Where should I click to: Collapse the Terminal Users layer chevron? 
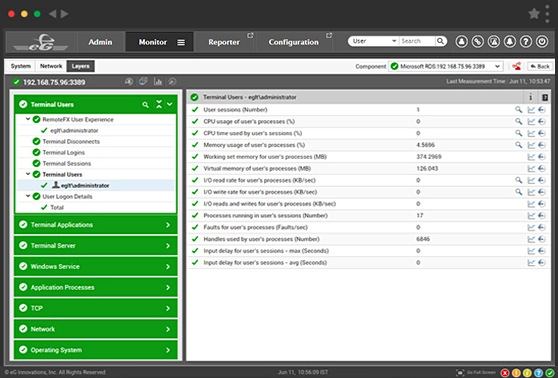[x=170, y=104]
